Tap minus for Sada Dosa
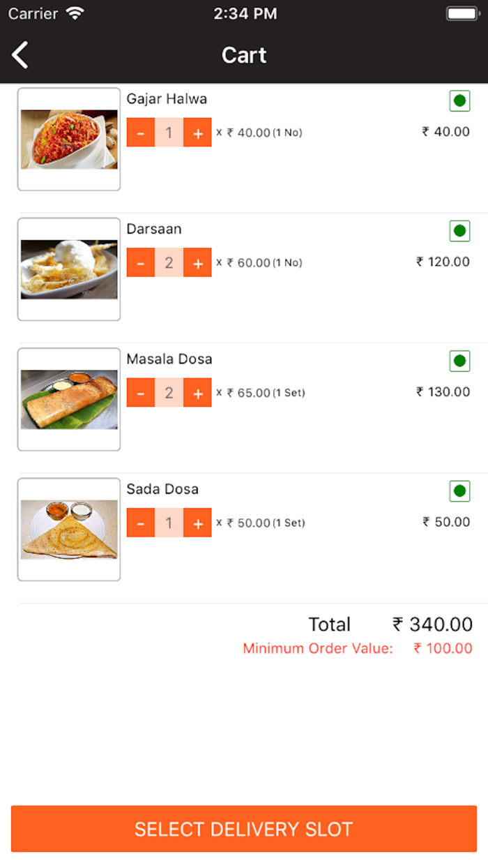 (141, 523)
